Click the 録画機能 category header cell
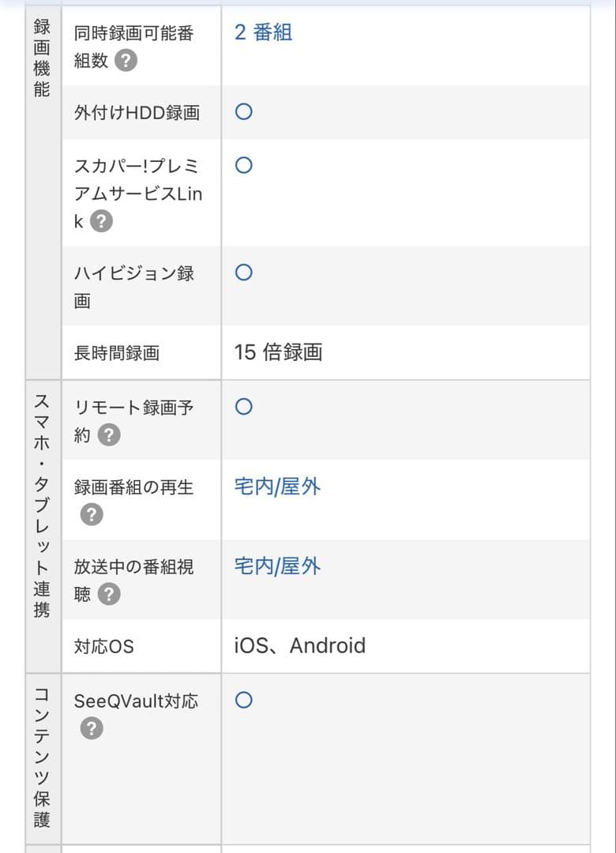Image resolution: width=616 pixels, height=853 pixels. pyautogui.click(x=42, y=58)
